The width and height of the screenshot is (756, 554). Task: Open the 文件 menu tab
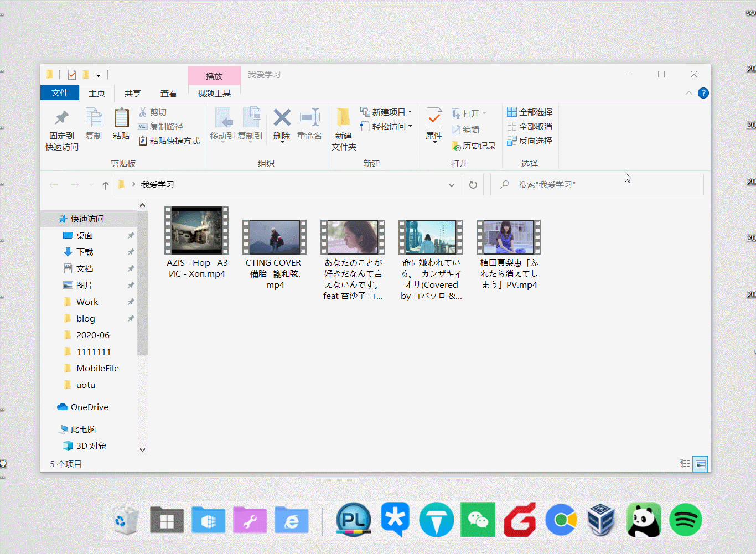point(60,93)
